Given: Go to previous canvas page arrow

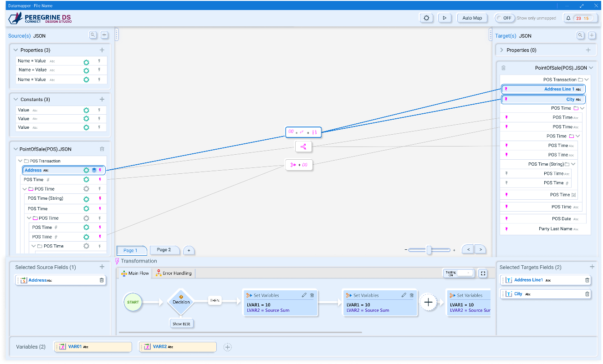Looking at the screenshot, I should tap(468, 249).
